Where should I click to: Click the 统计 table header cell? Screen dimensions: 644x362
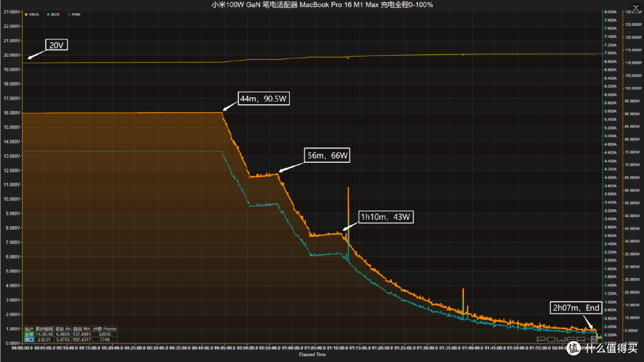29,329
